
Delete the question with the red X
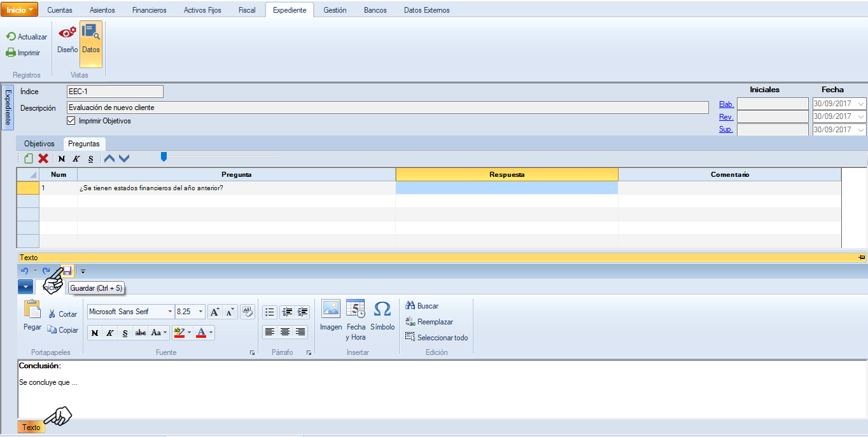(43, 158)
